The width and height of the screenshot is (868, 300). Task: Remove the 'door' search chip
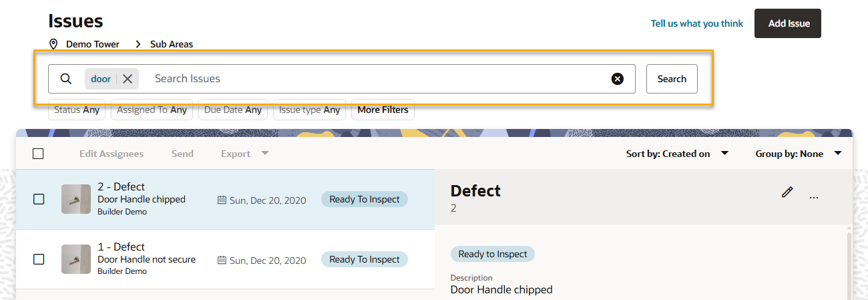pyautogui.click(x=128, y=79)
